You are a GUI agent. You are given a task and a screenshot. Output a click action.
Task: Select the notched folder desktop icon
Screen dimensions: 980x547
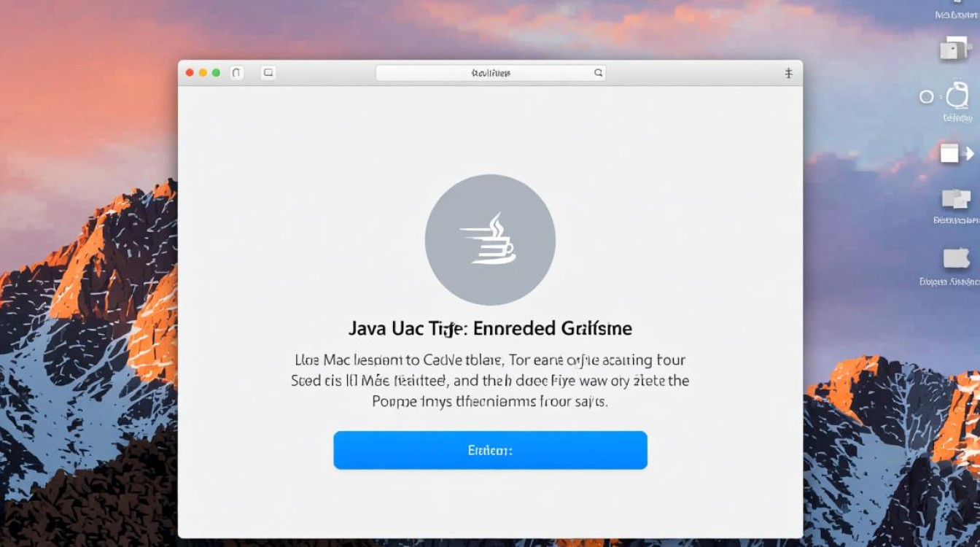[957, 258]
